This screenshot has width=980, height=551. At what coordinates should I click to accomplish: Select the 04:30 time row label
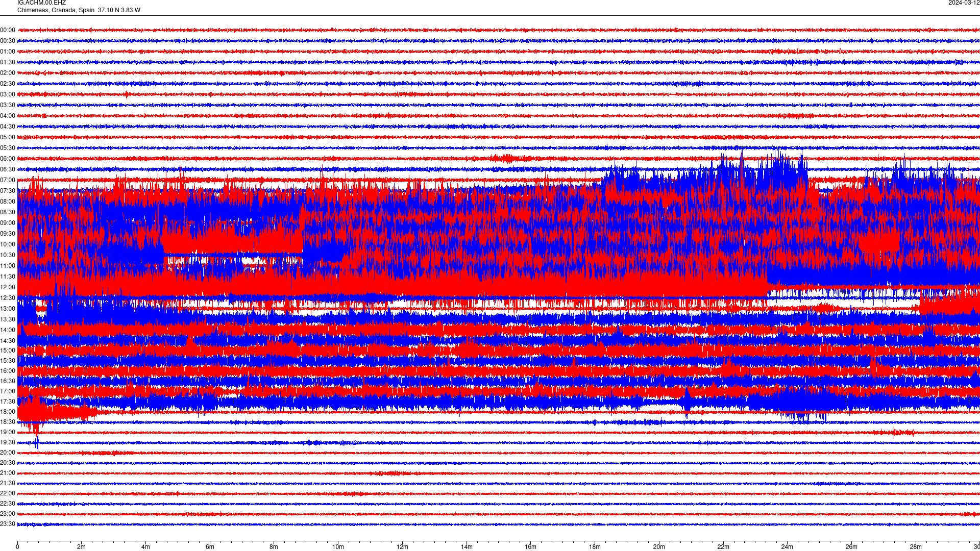8,127
